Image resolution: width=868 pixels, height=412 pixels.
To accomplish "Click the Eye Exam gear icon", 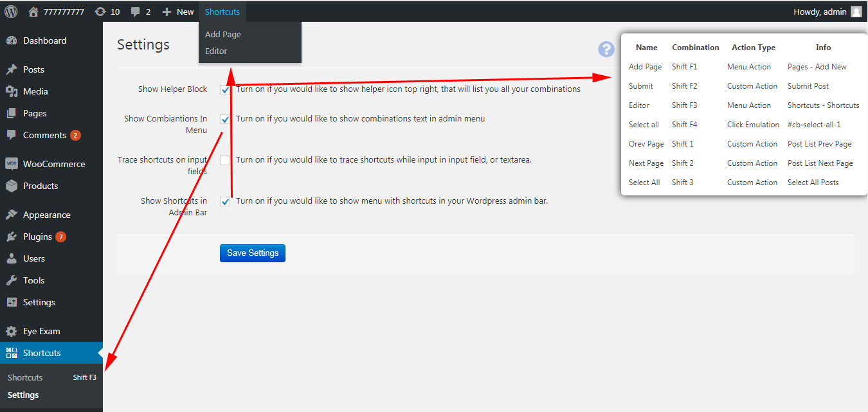I will (12, 331).
